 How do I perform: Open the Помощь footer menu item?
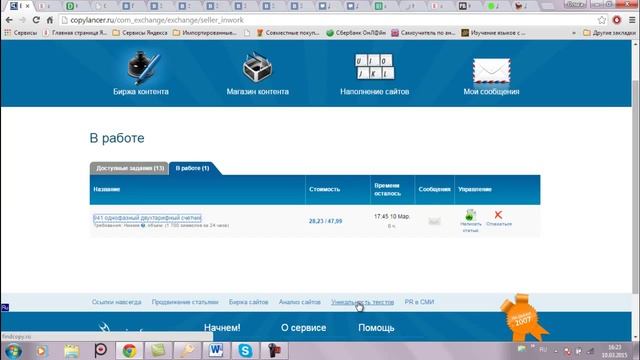(376, 328)
